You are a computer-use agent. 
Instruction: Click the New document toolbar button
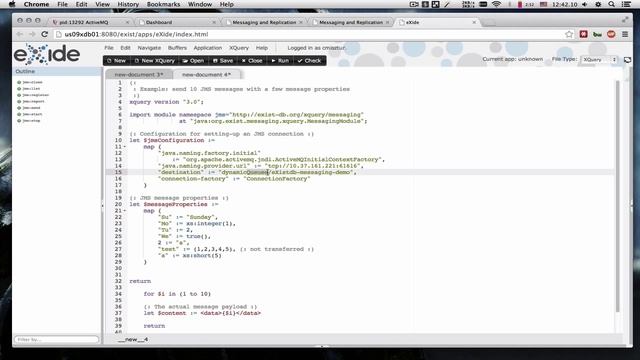[x=116, y=61]
